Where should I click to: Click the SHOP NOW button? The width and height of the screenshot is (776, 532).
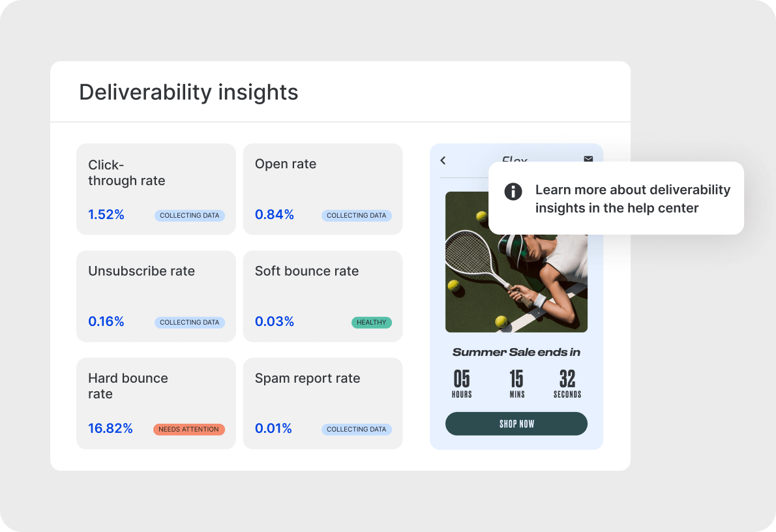tap(516, 424)
